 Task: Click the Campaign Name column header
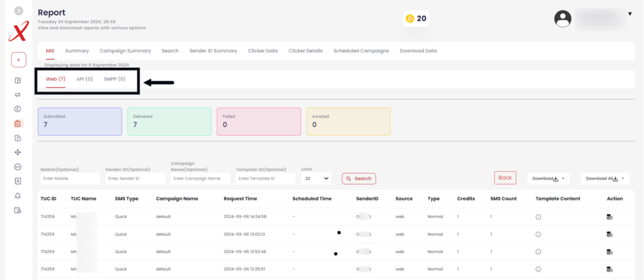click(x=177, y=199)
